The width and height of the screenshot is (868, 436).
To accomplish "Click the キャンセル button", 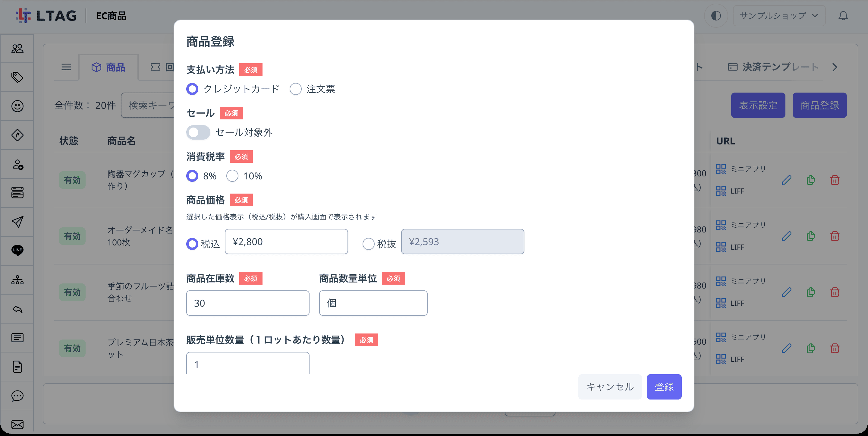I will click(610, 387).
